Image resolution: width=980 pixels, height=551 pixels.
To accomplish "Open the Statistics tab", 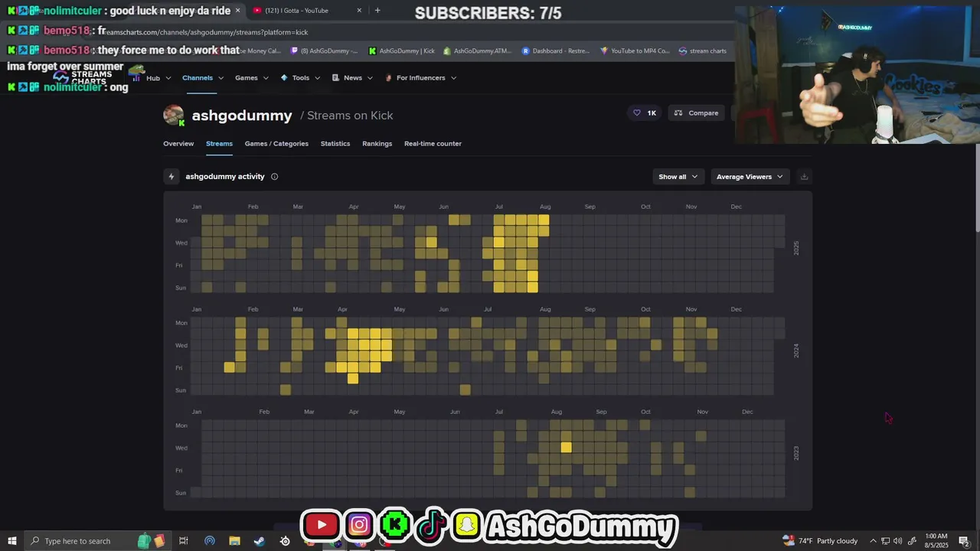I will (335, 144).
